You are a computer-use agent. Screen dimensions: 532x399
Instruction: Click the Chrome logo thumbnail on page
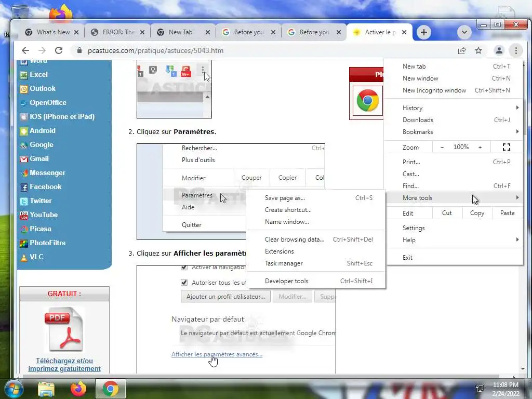click(x=367, y=101)
